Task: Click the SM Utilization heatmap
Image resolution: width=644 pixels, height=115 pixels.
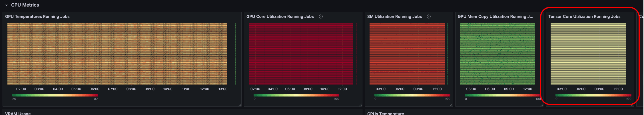Action: [407, 54]
